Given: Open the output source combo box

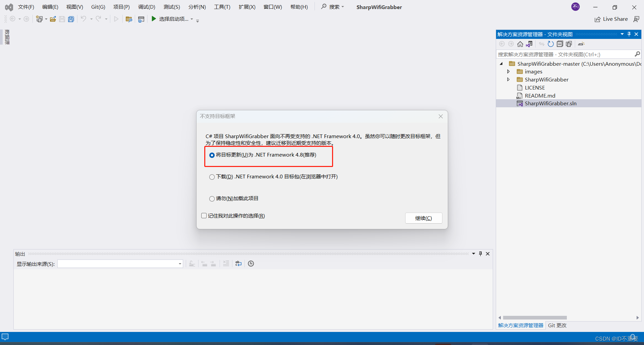Looking at the screenshot, I should tap(120, 264).
